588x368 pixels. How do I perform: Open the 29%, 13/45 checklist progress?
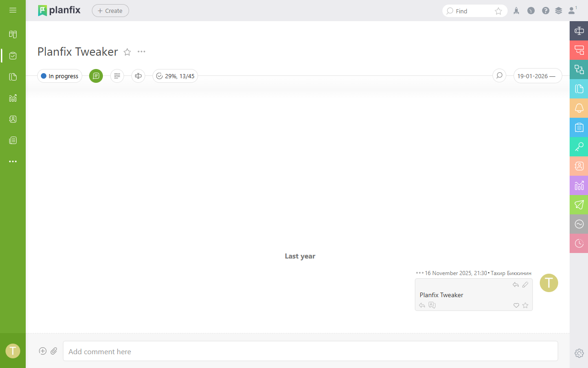coord(175,76)
